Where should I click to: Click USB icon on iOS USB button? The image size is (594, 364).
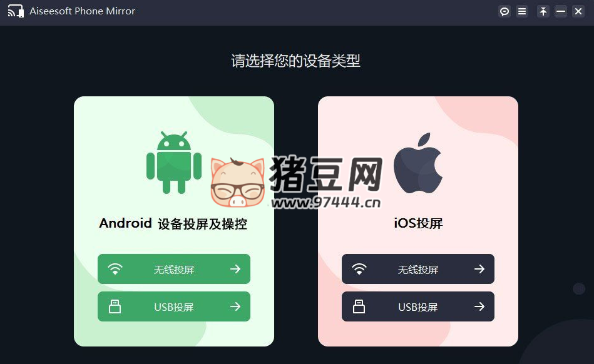pyautogui.click(x=359, y=306)
